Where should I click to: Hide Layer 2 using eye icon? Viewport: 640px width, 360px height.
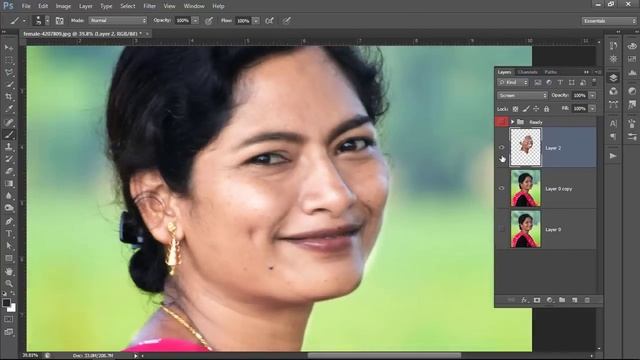502,147
